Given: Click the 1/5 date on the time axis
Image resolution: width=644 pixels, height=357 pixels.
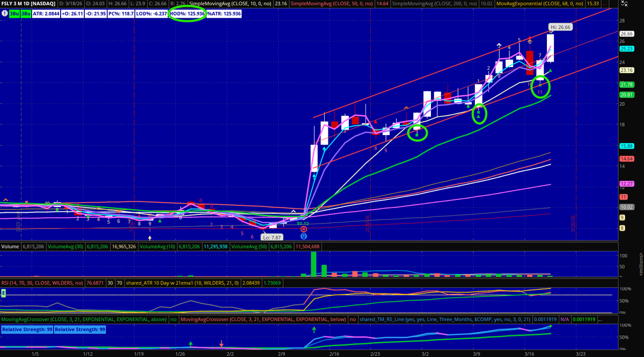Looking at the screenshot, I should [x=35, y=354].
